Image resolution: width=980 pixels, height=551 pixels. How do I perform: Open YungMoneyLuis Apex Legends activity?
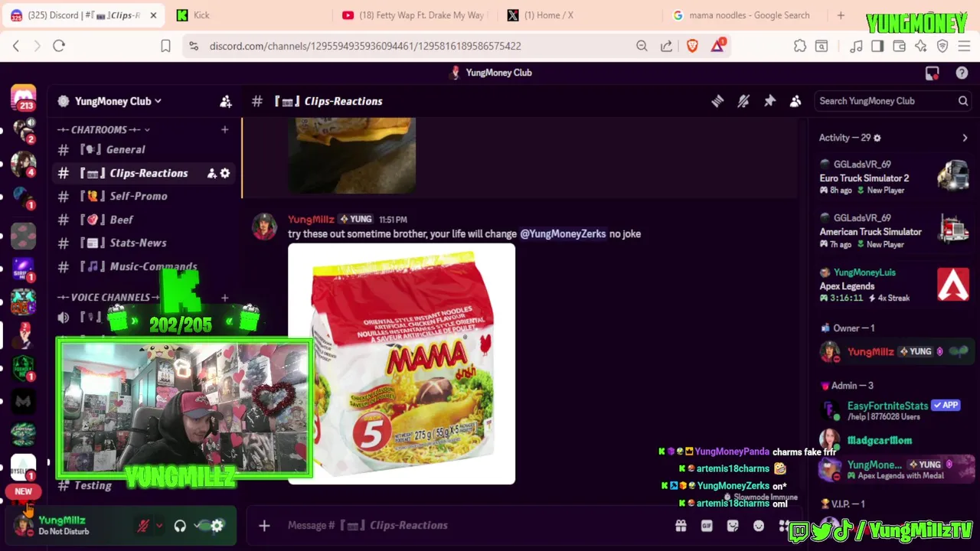point(893,285)
